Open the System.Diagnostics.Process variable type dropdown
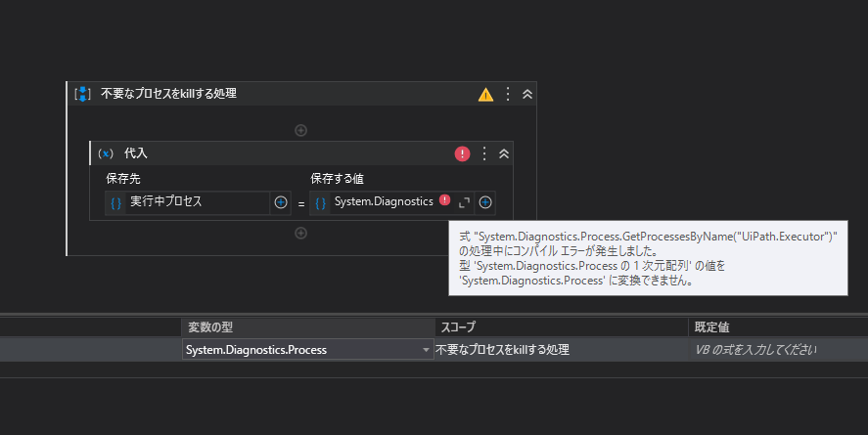Image resolution: width=868 pixels, height=435 pixels. click(426, 350)
